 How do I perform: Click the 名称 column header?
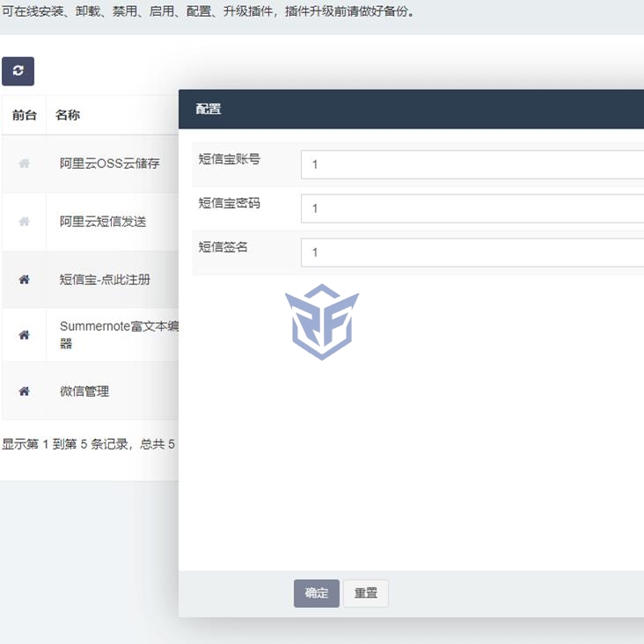(x=68, y=115)
